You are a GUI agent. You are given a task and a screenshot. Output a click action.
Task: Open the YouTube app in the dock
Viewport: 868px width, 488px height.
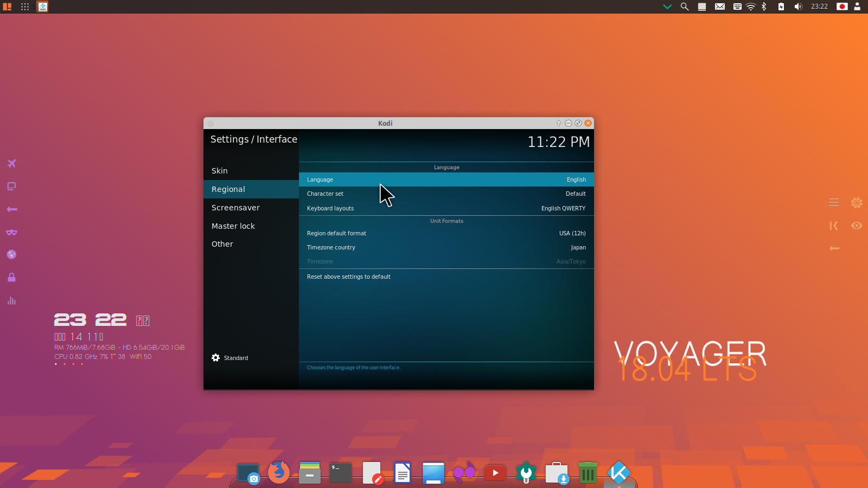point(495,473)
